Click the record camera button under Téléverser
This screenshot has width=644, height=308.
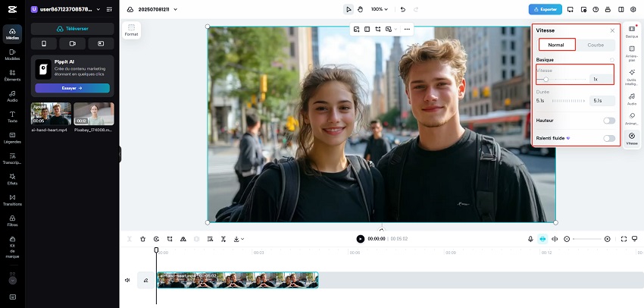tap(72, 43)
